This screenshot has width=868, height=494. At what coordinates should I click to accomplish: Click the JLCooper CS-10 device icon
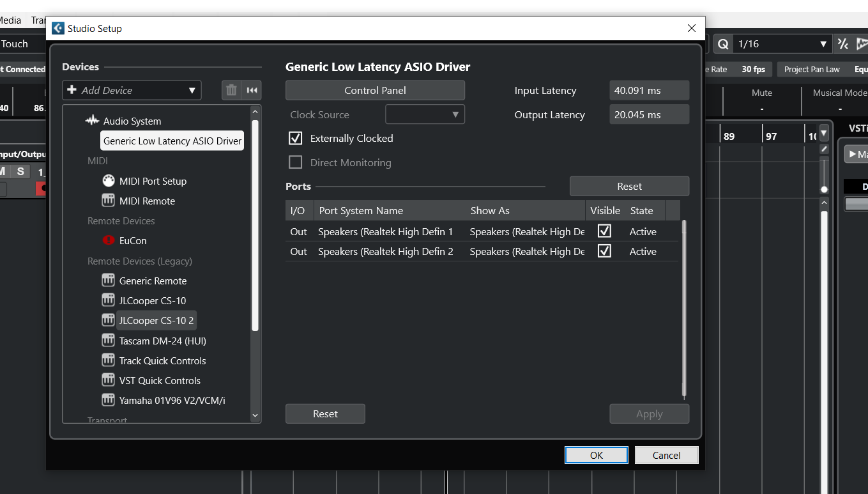point(109,300)
